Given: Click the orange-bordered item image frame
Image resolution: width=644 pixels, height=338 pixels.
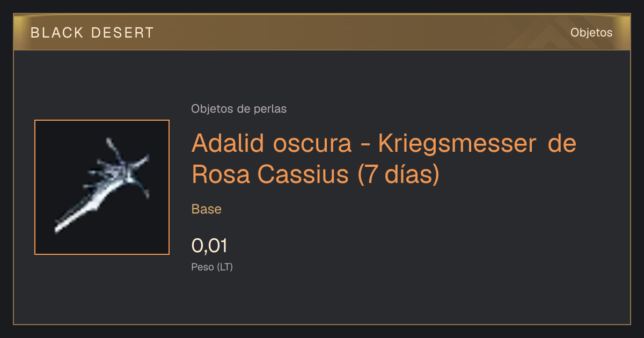Looking at the screenshot, I should point(102,187).
